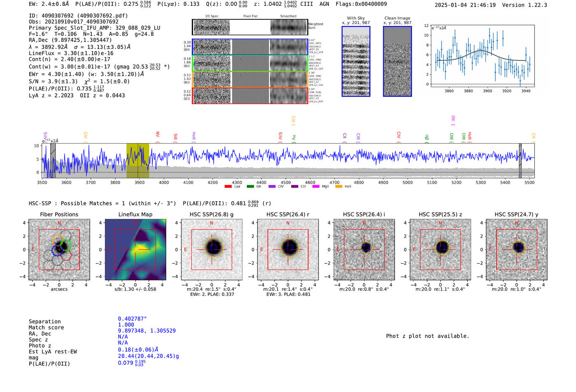Click the Smoothed column header
Screen dimensions: 576x392
click(x=288, y=16)
